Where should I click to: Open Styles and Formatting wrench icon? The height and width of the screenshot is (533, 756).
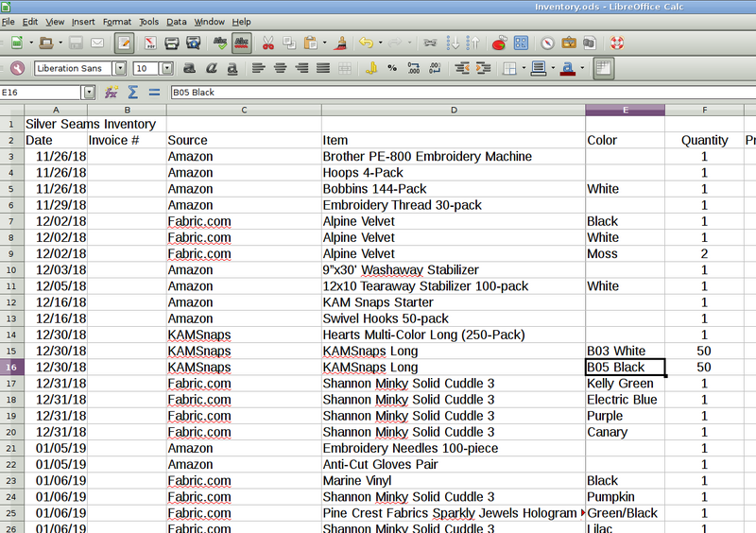17,68
